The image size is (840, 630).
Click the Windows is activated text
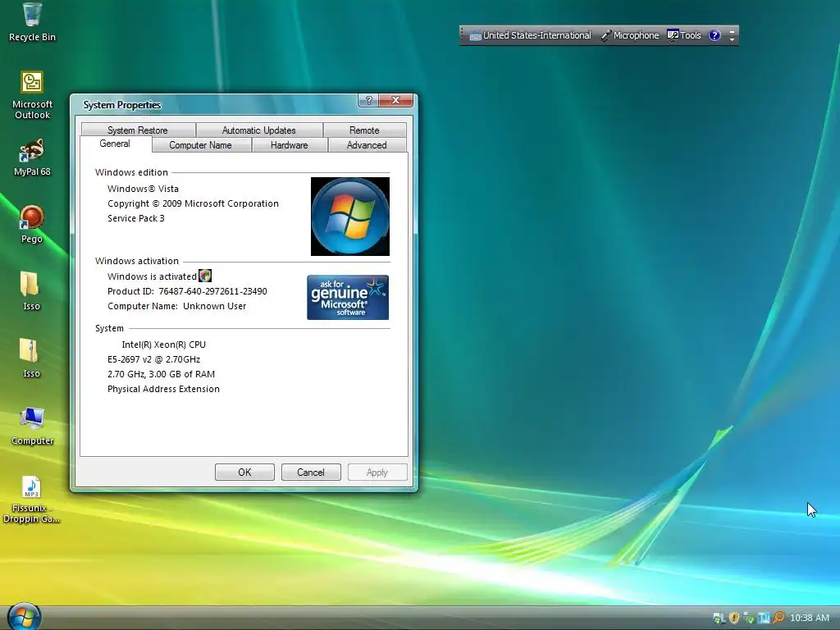152,276
